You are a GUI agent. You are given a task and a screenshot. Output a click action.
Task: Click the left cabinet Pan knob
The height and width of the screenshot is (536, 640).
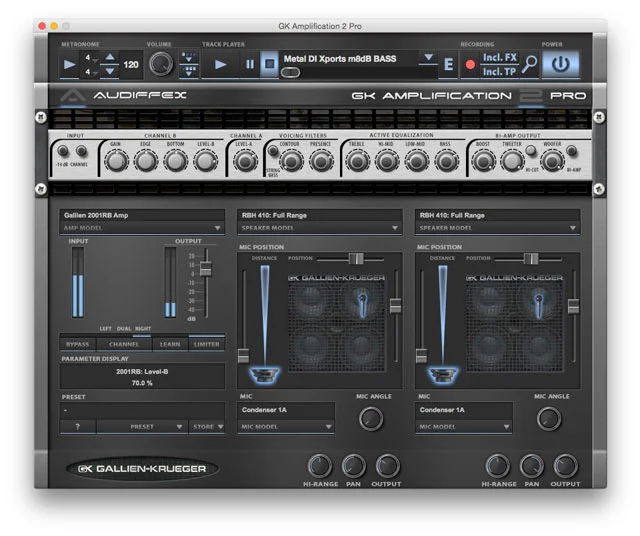pos(353,466)
